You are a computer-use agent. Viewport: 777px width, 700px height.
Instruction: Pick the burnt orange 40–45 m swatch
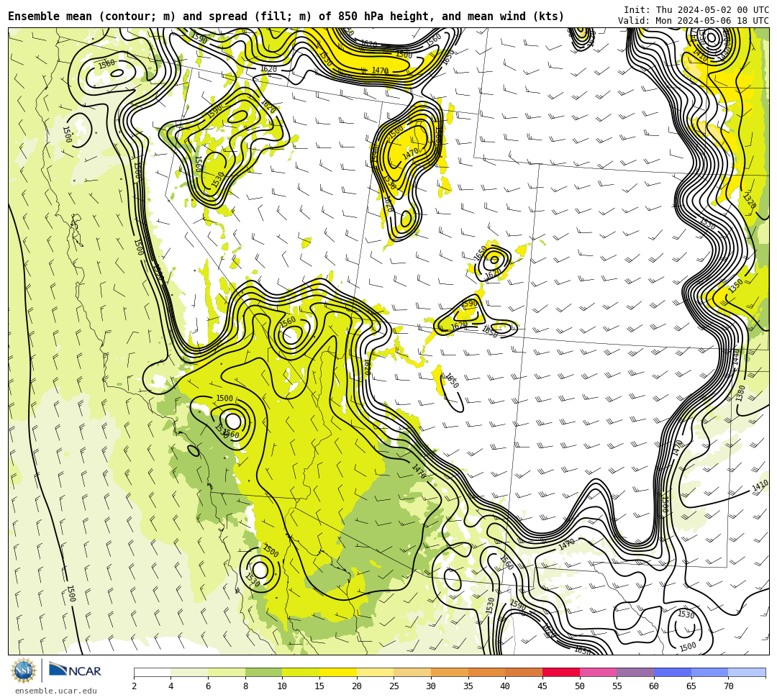pos(524,672)
